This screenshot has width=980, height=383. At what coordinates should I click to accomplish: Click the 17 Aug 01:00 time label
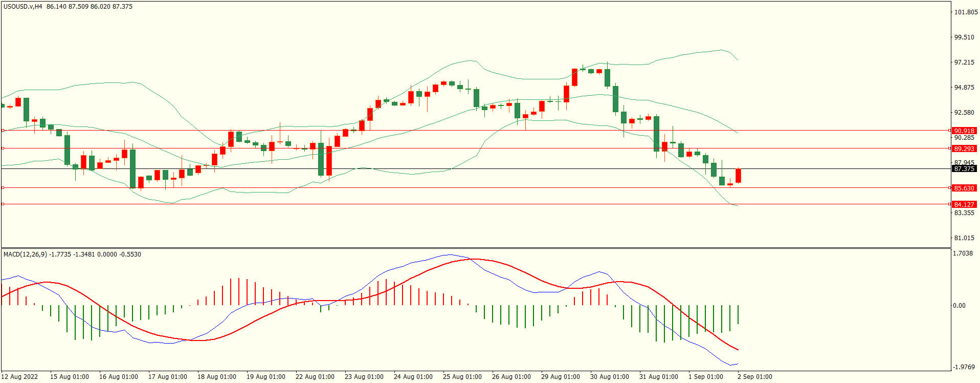point(168,377)
